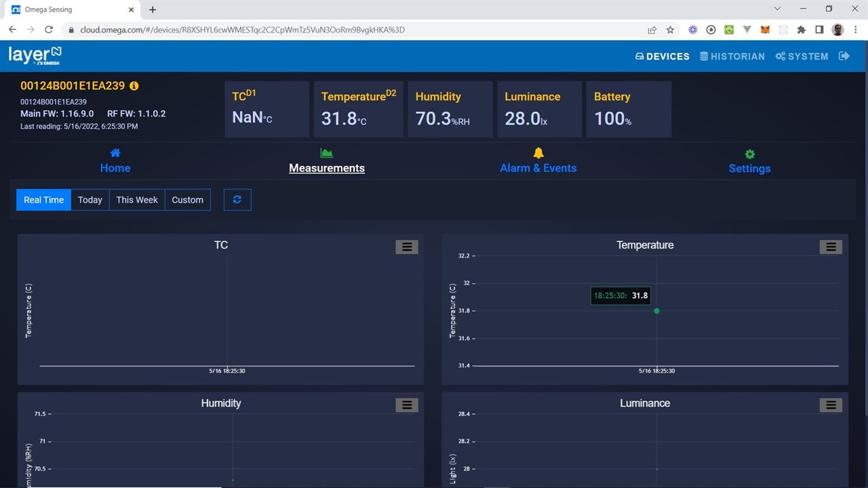Open a new browser tab
Viewport: 868px width, 488px height.
coord(153,9)
